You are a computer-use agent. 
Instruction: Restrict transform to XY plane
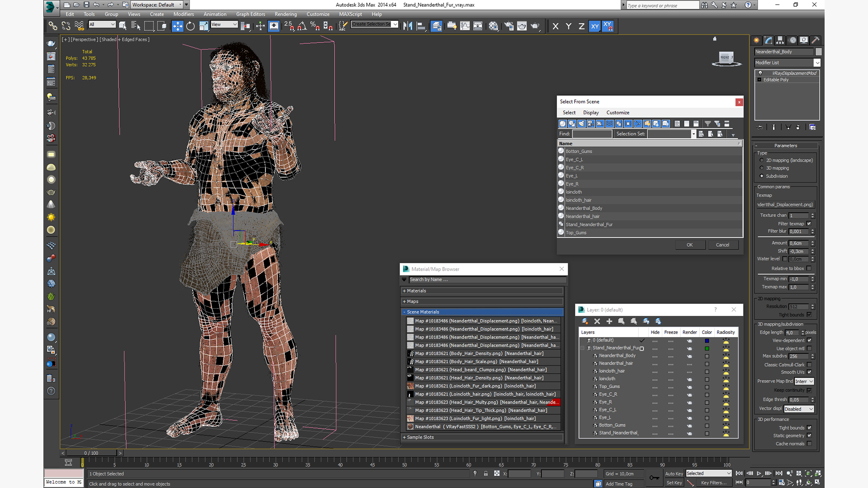(x=594, y=26)
